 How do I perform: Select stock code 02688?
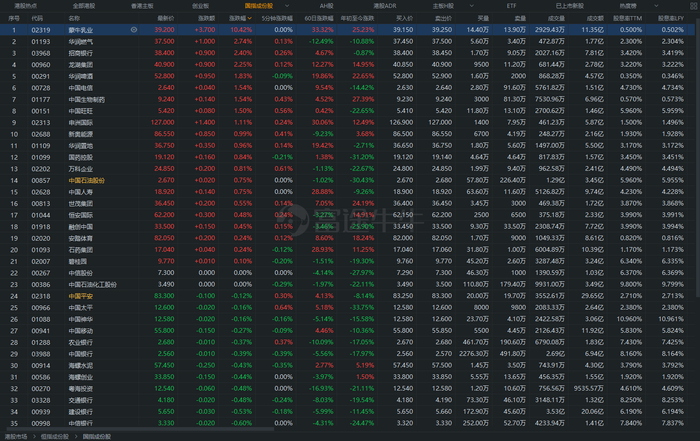(x=41, y=134)
